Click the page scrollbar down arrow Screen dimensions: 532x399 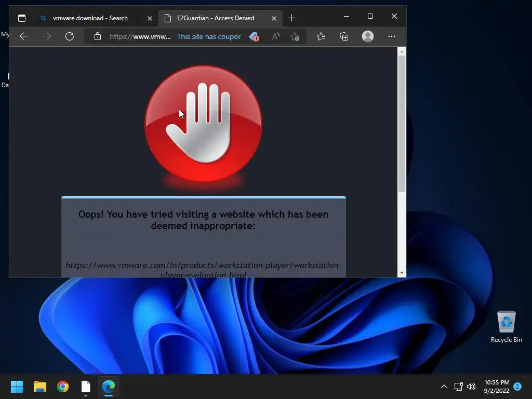point(402,273)
